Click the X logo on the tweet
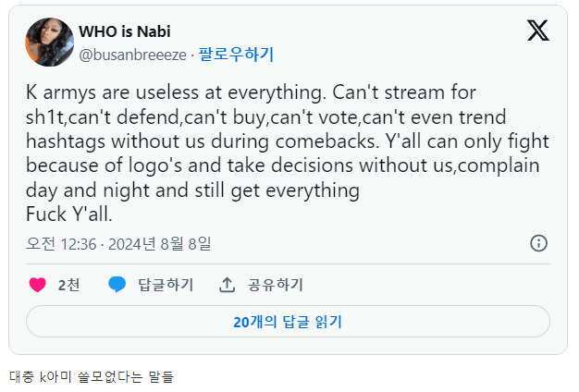The image size is (579, 392). click(x=537, y=31)
